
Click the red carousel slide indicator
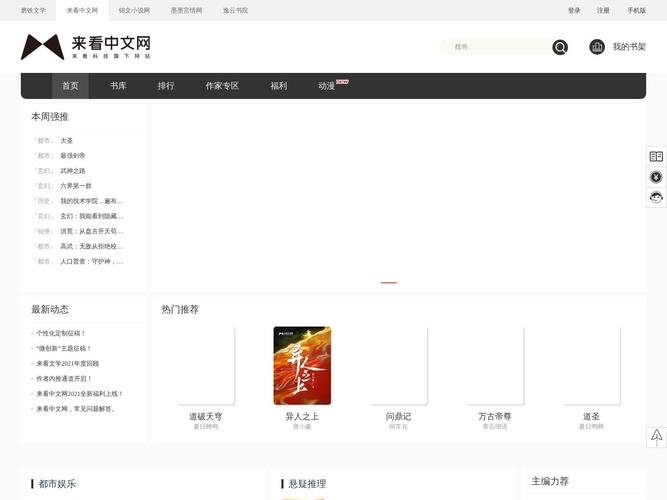tap(388, 283)
